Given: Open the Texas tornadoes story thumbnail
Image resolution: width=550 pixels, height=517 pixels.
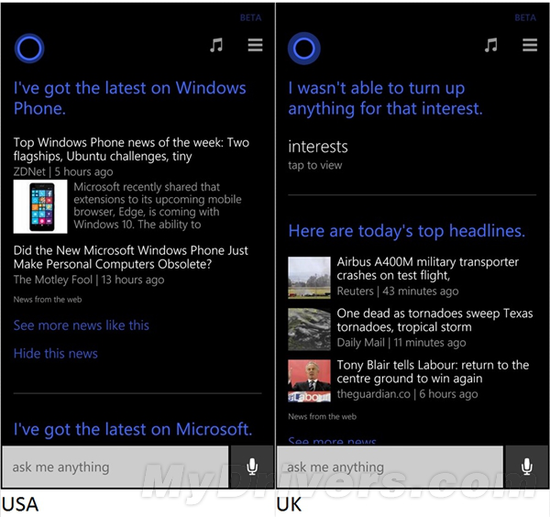Looking at the screenshot, I should point(309,329).
